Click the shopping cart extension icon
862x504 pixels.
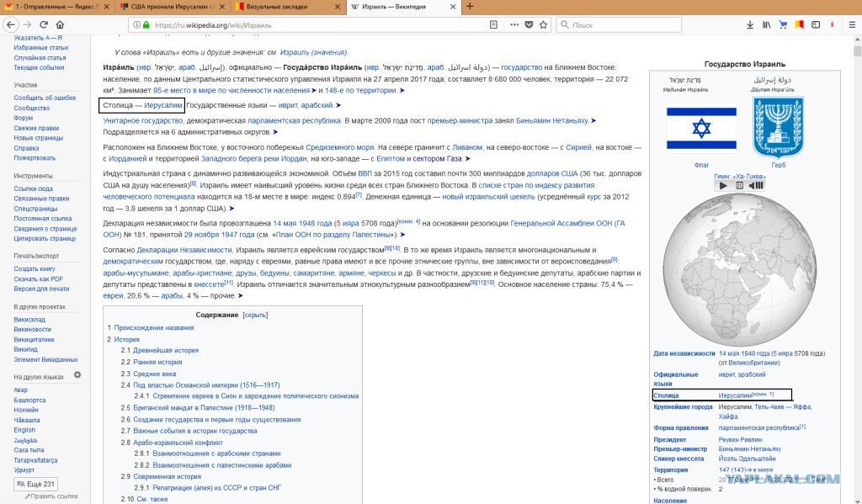click(x=783, y=24)
